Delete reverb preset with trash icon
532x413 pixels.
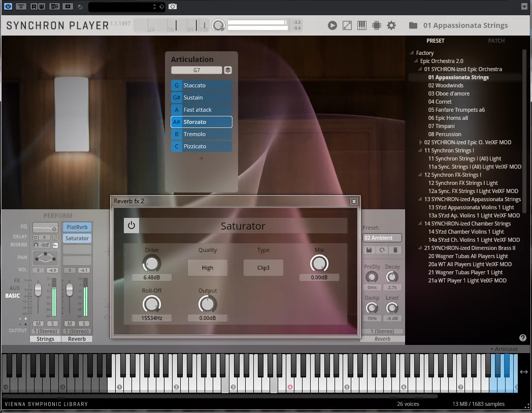pos(395,250)
